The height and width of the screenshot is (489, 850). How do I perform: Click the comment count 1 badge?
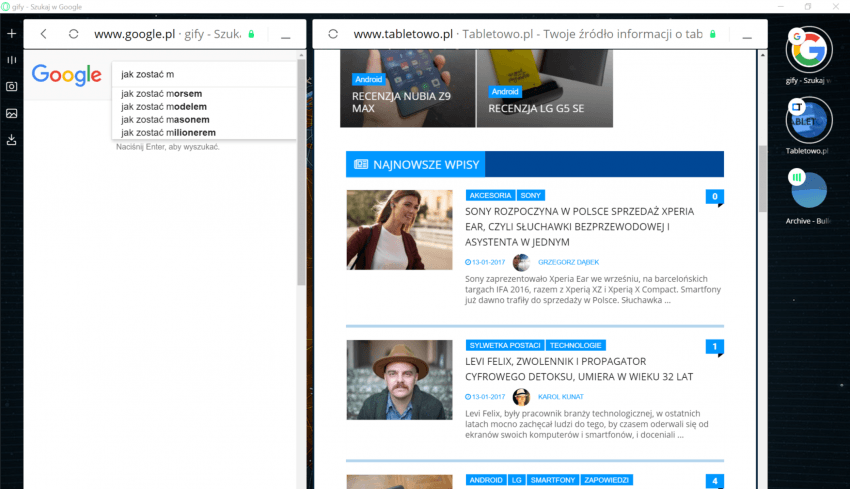pos(714,347)
